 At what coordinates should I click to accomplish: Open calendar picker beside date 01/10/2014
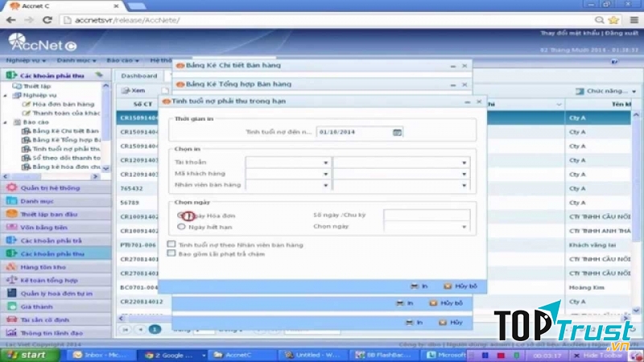397,132
